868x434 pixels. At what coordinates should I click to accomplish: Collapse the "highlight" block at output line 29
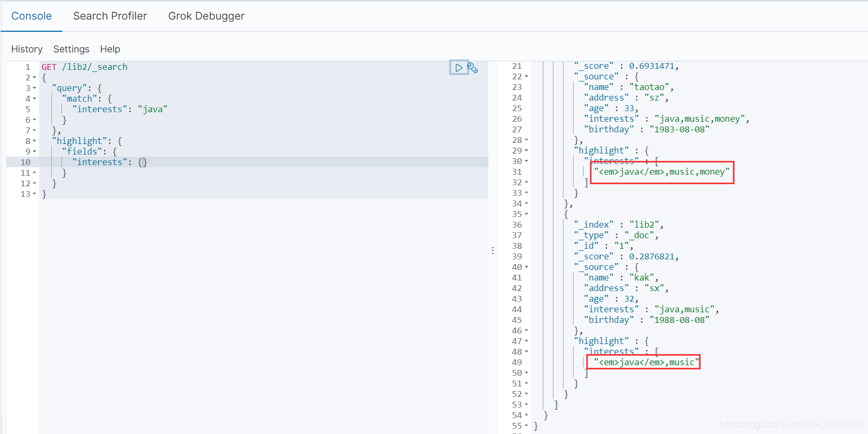coord(526,151)
